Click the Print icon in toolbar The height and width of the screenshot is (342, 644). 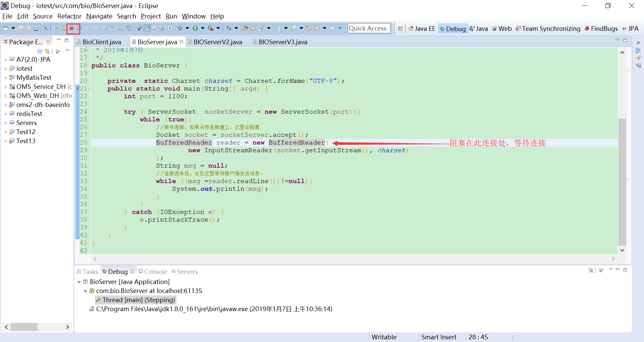click(36, 28)
